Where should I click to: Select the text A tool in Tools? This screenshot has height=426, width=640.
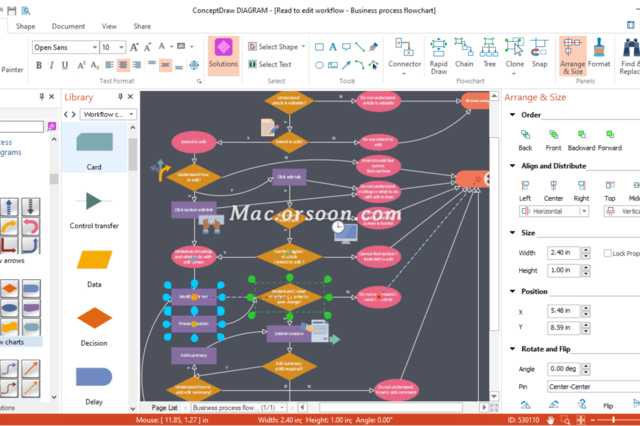click(x=333, y=47)
